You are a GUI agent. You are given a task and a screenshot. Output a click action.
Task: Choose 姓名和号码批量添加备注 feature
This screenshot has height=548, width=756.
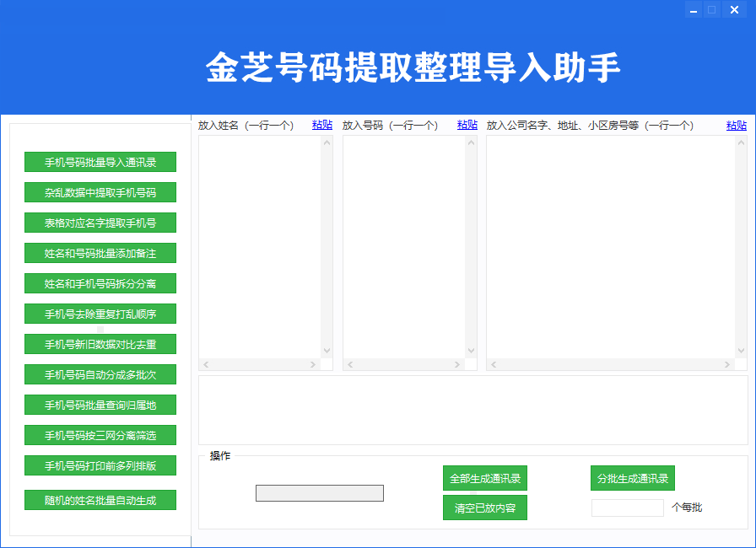100,253
